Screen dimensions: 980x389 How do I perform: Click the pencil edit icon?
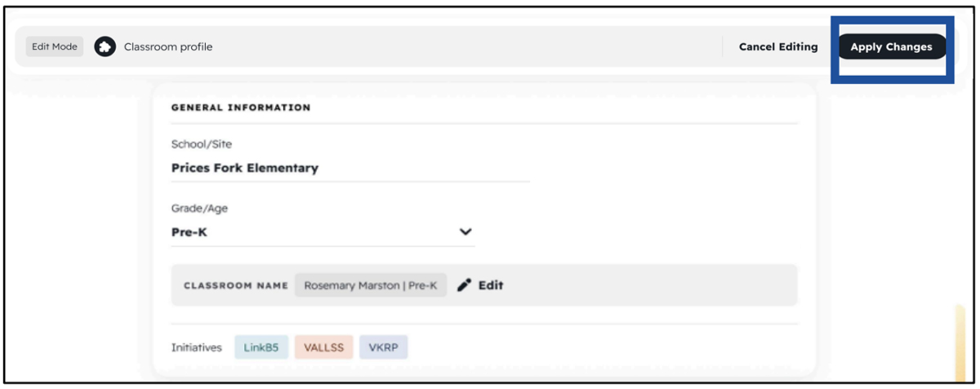point(465,285)
